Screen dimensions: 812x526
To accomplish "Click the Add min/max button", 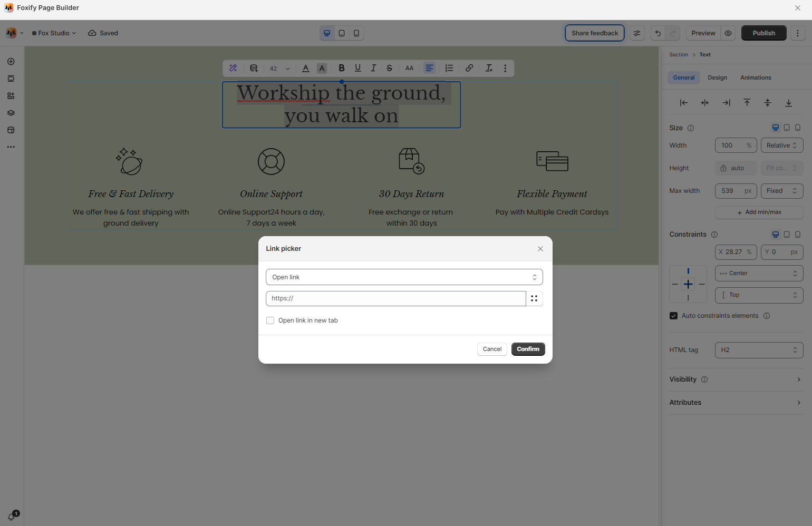I will tap(759, 212).
